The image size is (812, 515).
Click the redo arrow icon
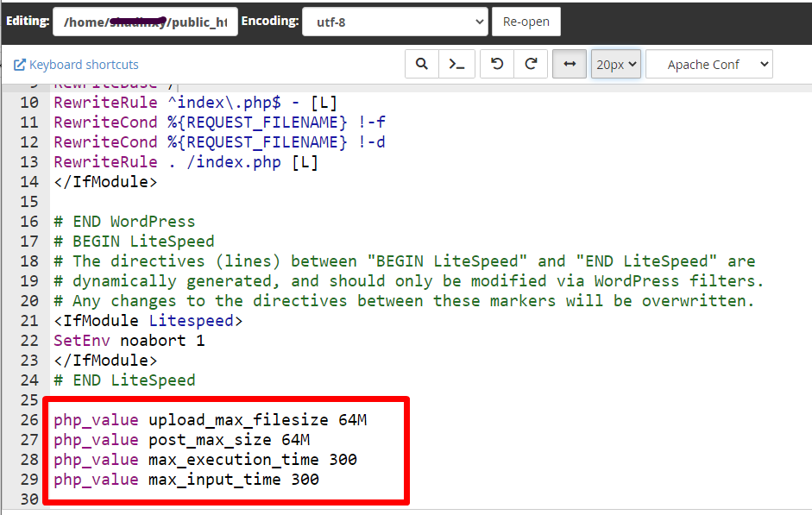coord(531,64)
